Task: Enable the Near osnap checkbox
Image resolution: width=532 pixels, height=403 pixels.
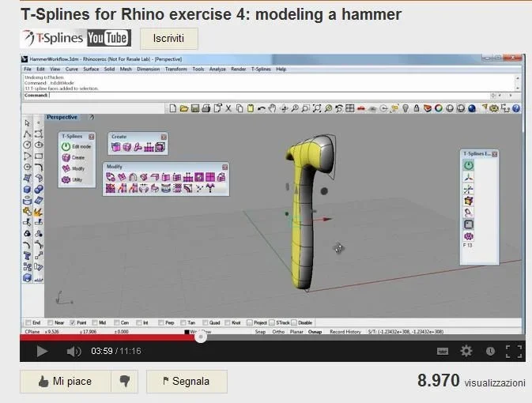Action: [x=50, y=322]
